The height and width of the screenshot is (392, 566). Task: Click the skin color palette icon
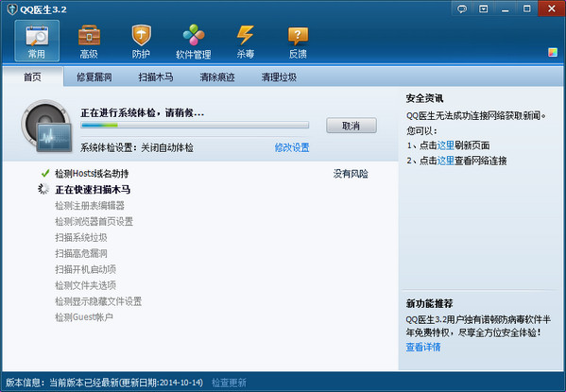tap(553, 52)
